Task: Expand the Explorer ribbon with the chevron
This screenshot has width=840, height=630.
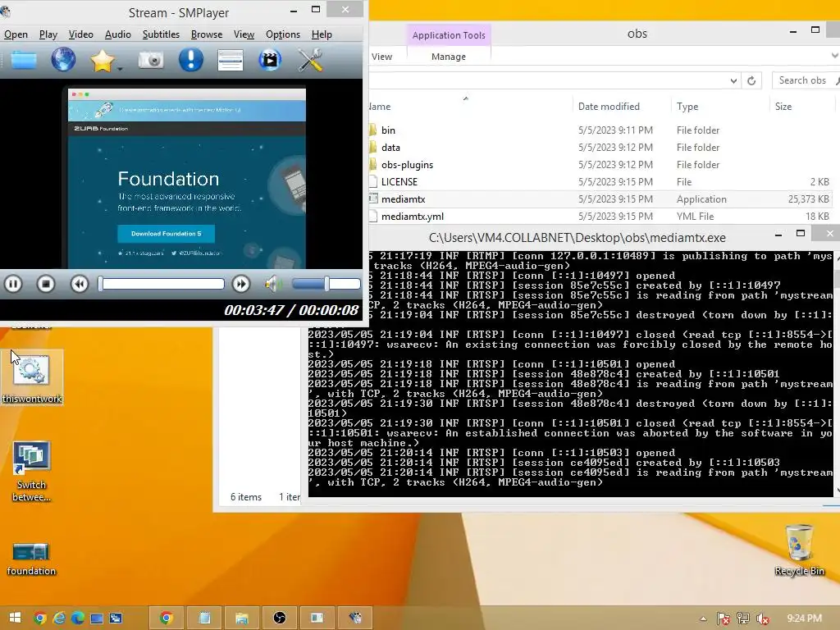Action: 834,56
